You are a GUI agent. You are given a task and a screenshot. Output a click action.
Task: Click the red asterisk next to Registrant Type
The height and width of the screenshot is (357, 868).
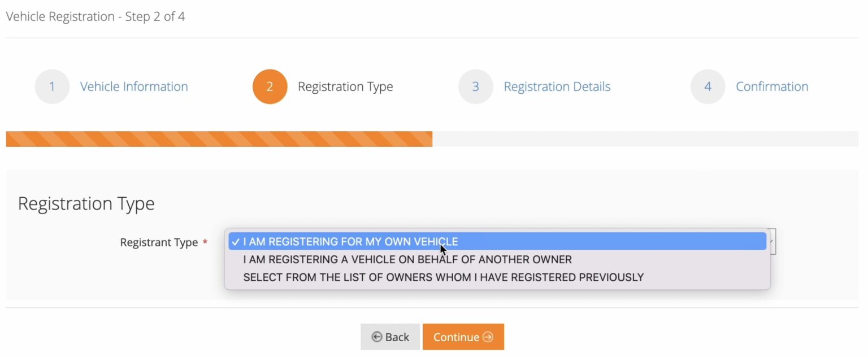click(x=204, y=242)
